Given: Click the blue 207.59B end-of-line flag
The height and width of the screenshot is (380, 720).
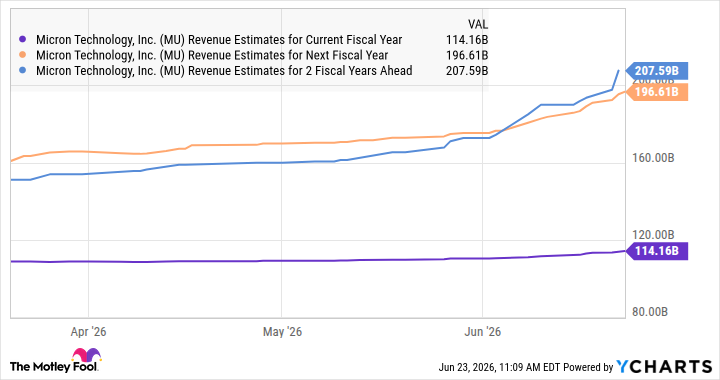Looking at the screenshot, I should point(657,71).
